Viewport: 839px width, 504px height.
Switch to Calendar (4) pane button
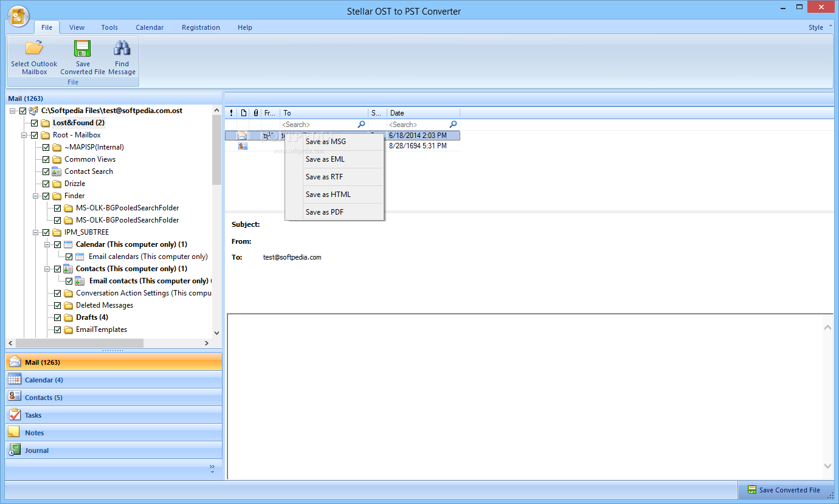114,380
